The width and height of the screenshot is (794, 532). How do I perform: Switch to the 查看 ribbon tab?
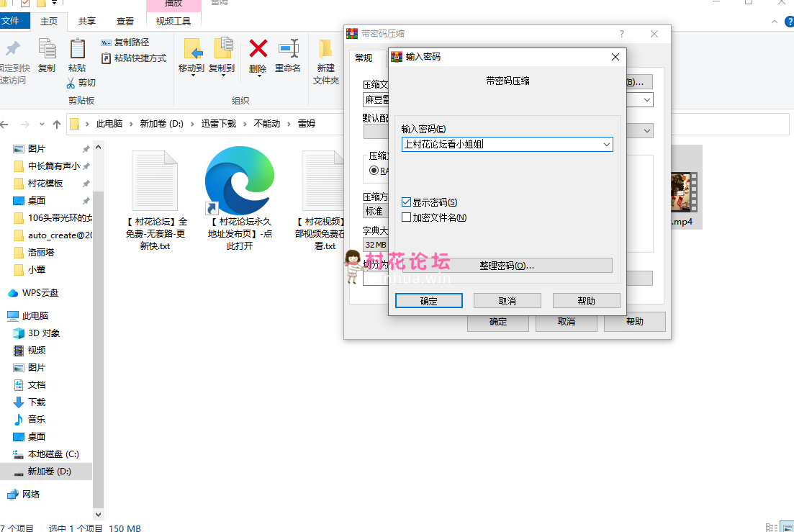[125, 22]
